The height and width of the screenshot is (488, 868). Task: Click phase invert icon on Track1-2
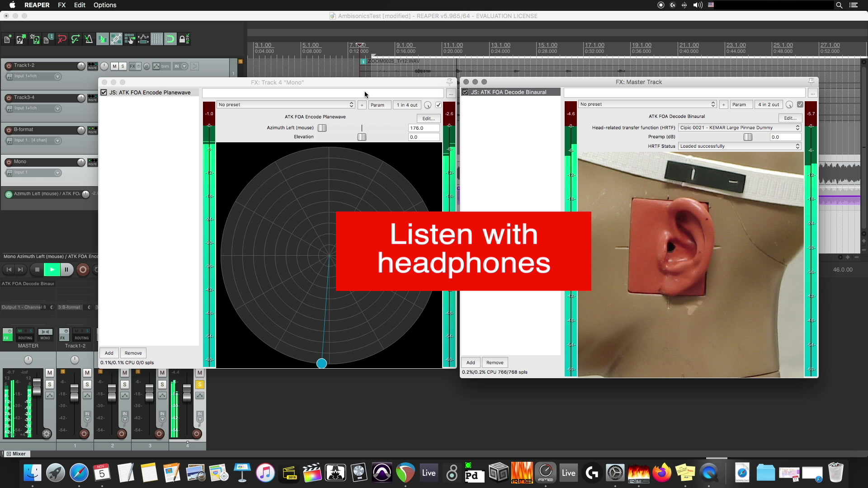pos(147,66)
